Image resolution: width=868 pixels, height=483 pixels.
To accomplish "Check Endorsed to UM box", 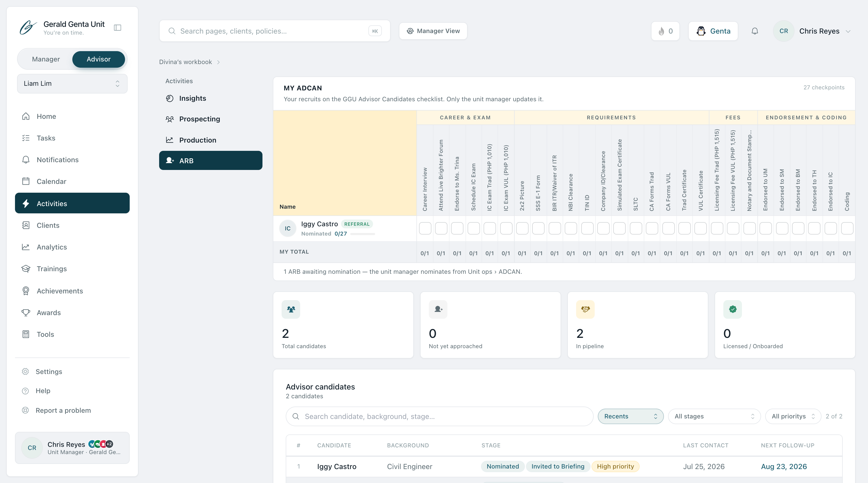I will [x=765, y=228].
